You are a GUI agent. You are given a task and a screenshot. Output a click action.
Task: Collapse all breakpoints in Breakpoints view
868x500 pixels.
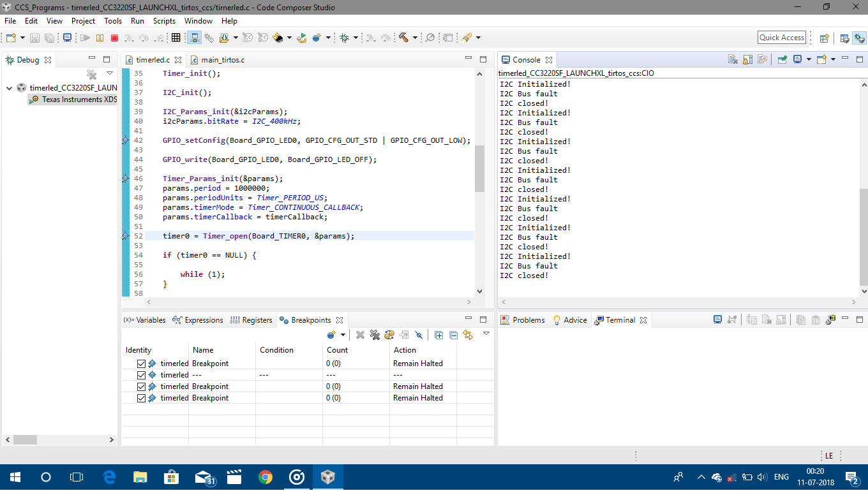click(x=453, y=335)
